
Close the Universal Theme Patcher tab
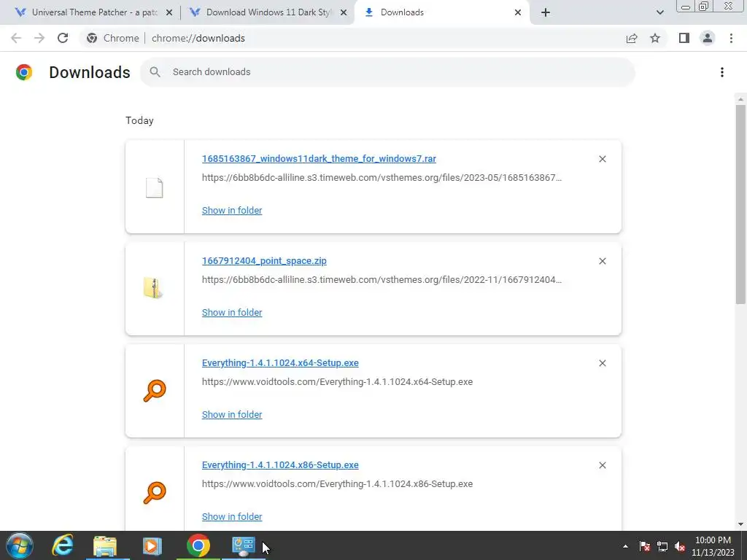pyautogui.click(x=169, y=12)
